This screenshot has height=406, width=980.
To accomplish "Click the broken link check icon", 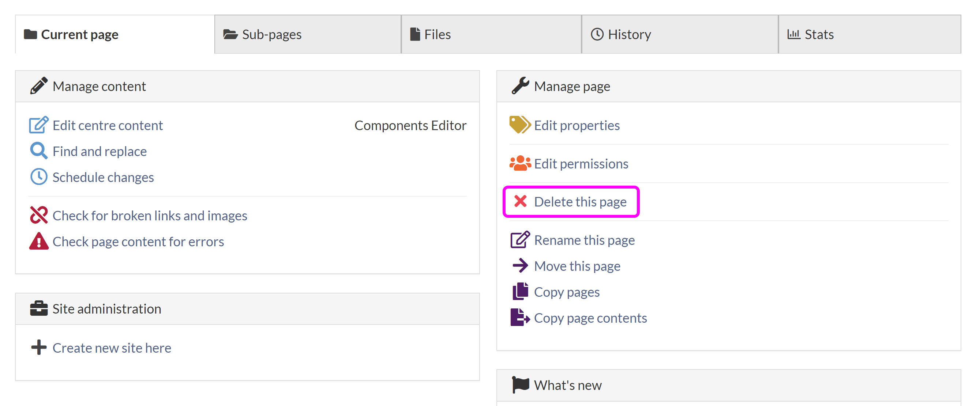I will click(38, 215).
